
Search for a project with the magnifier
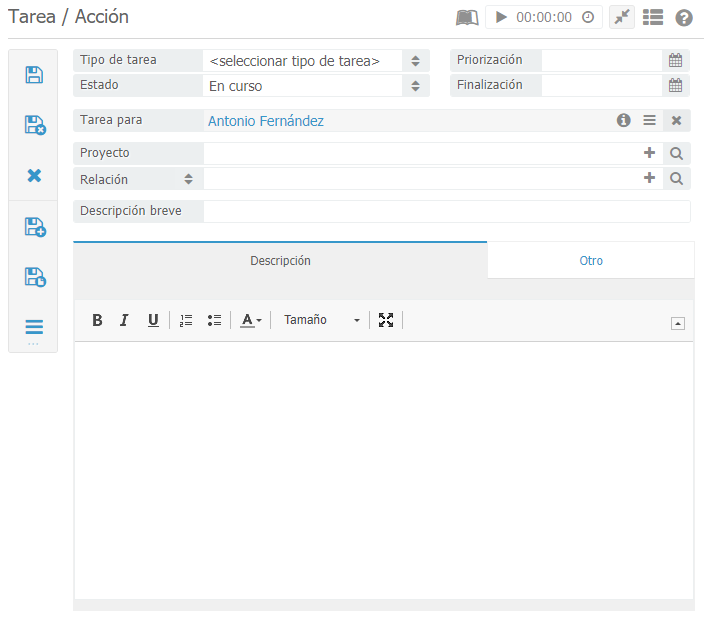[x=677, y=153]
